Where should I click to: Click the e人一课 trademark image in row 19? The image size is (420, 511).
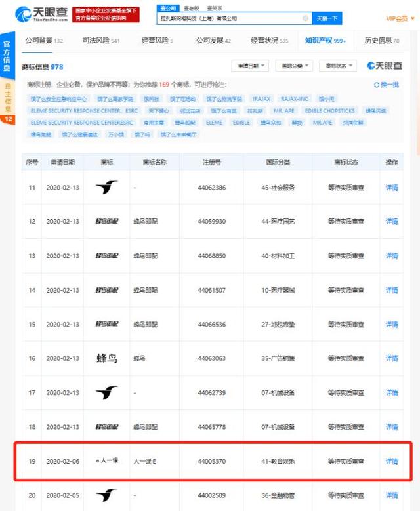click(107, 460)
